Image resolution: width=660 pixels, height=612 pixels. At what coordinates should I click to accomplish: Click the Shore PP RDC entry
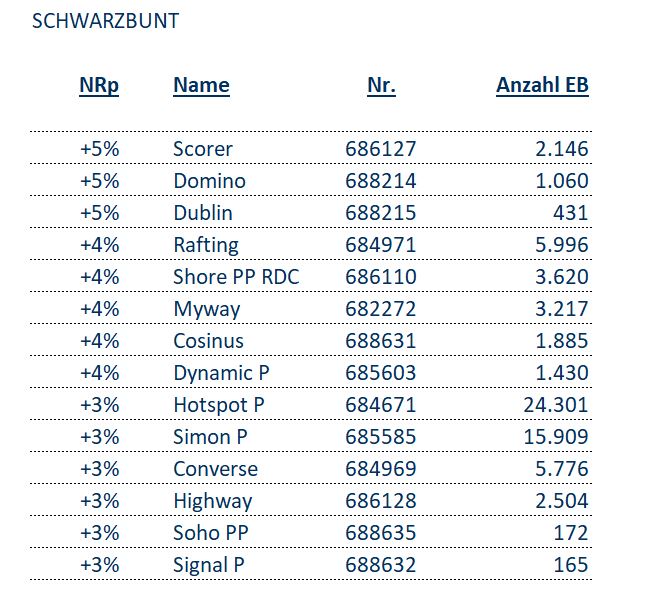236,277
